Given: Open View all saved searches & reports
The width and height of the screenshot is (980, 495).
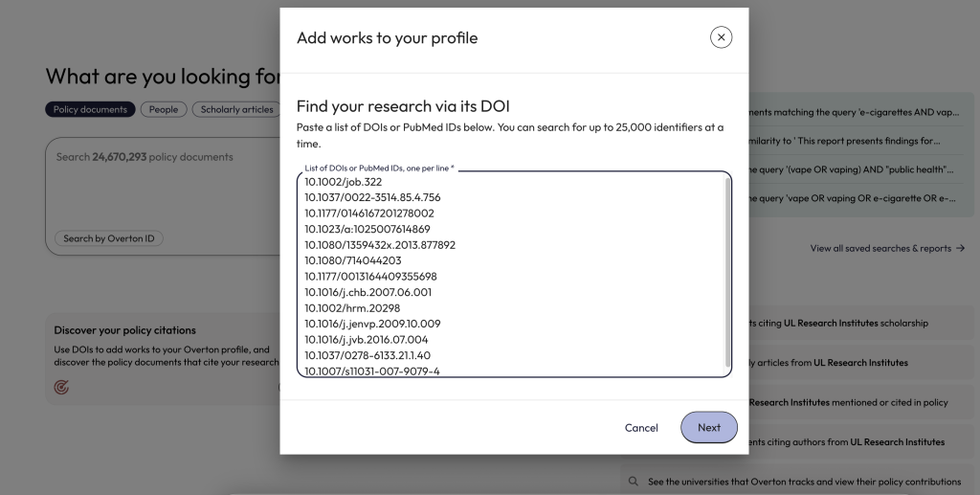Looking at the screenshot, I should [886, 248].
